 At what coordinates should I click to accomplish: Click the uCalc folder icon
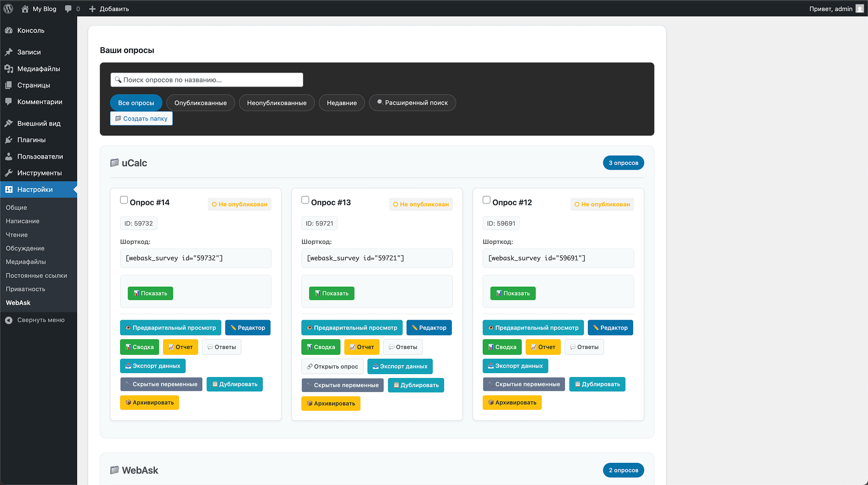pos(115,163)
